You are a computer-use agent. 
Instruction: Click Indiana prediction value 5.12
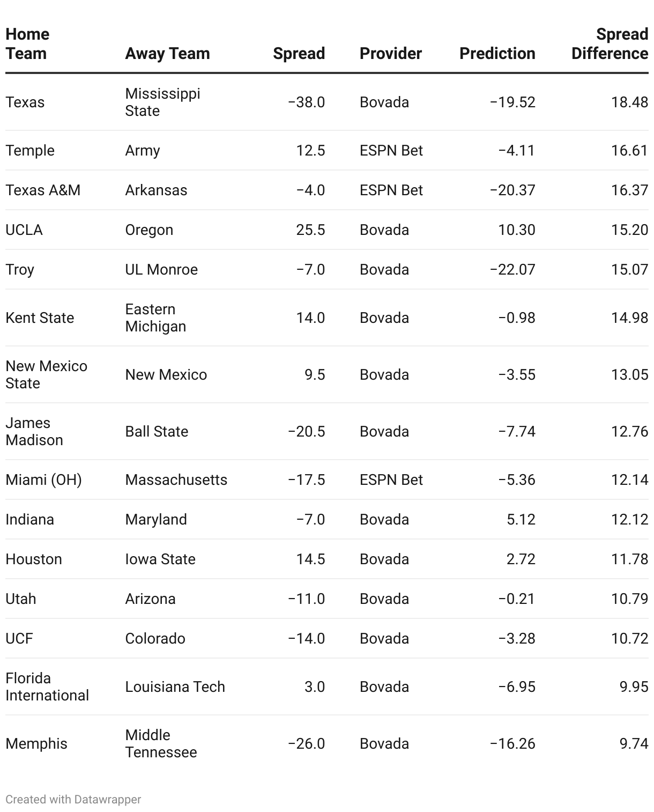click(x=521, y=519)
